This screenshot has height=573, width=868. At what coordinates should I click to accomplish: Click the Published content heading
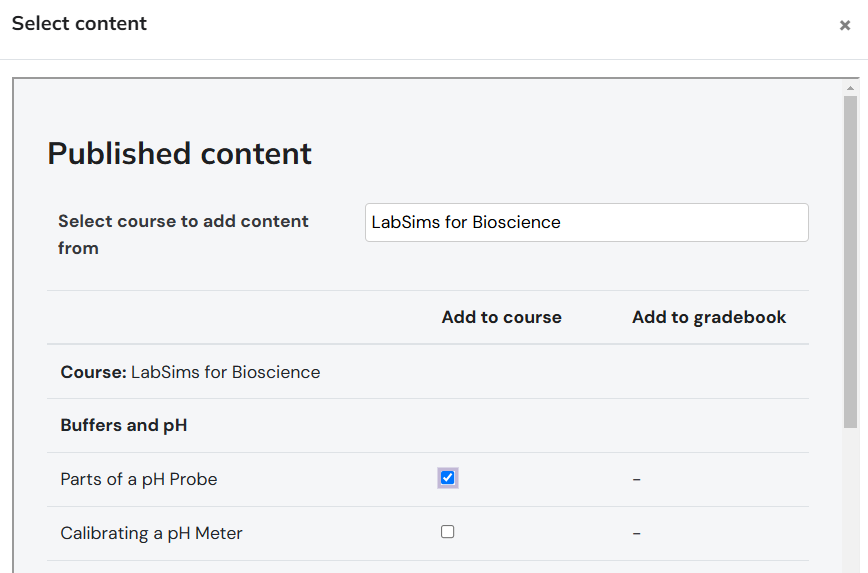coord(180,153)
